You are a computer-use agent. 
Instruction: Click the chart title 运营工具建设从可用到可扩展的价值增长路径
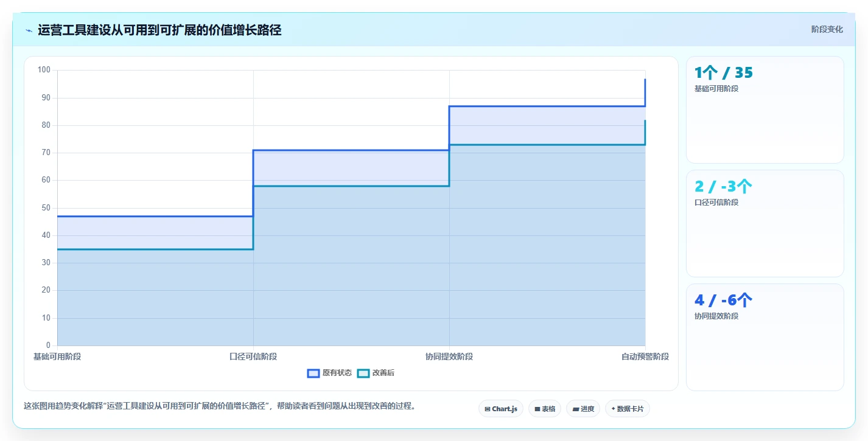(159, 30)
